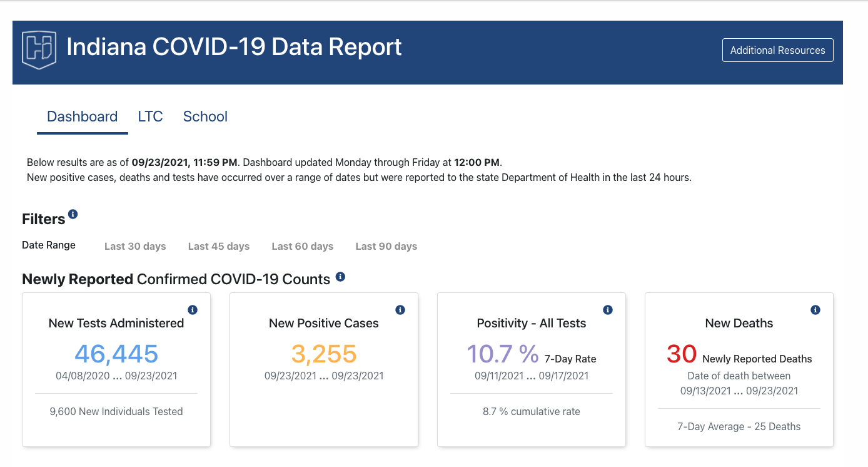
Task: Click the Positivity - All Tests card title
Action: point(532,323)
